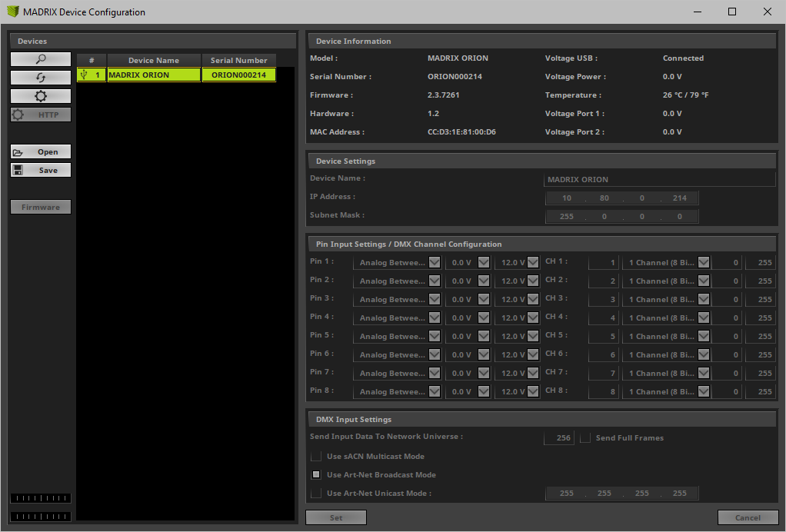Viewport: 786px width, 532px height.
Task: Maximize the MADRIX Device Configuration window
Action: click(x=732, y=12)
